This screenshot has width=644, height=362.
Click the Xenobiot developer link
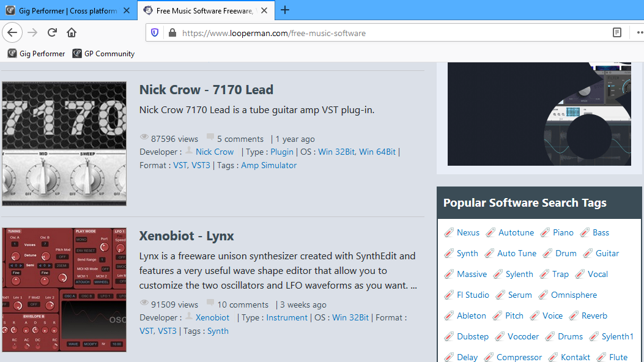click(x=212, y=318)
